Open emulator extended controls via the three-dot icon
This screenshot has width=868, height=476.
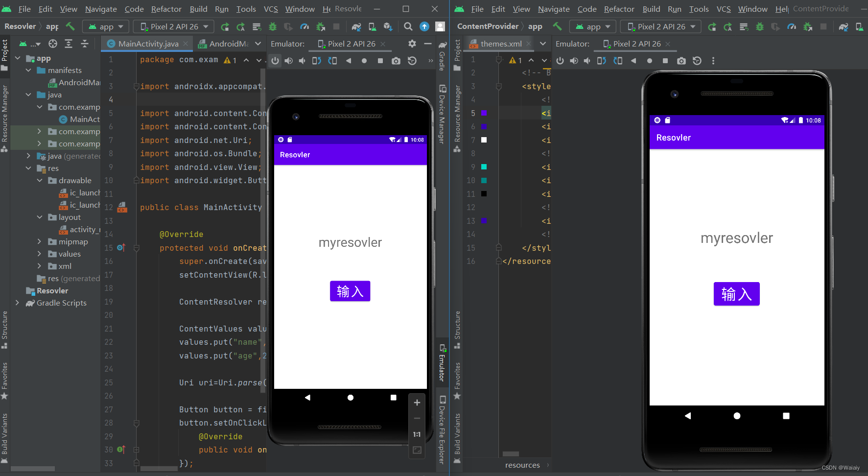pos(713,60)
